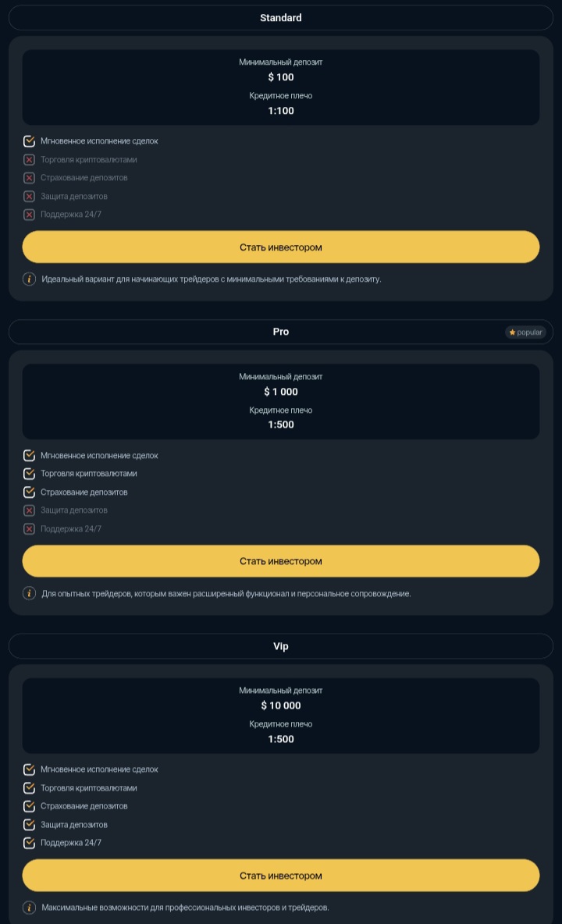Toggle Pro's Торговля криптовалютами checkbox
The width and height of the screenshot is (562, 924).
click(30, 474)
